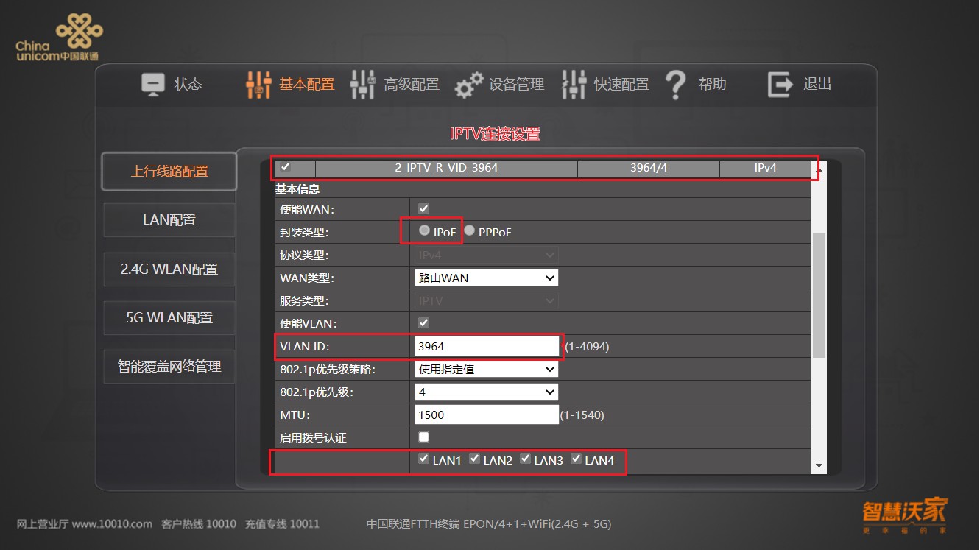Switch to the LAN配置 section
The image size is (980, 550).
point(168,219)
